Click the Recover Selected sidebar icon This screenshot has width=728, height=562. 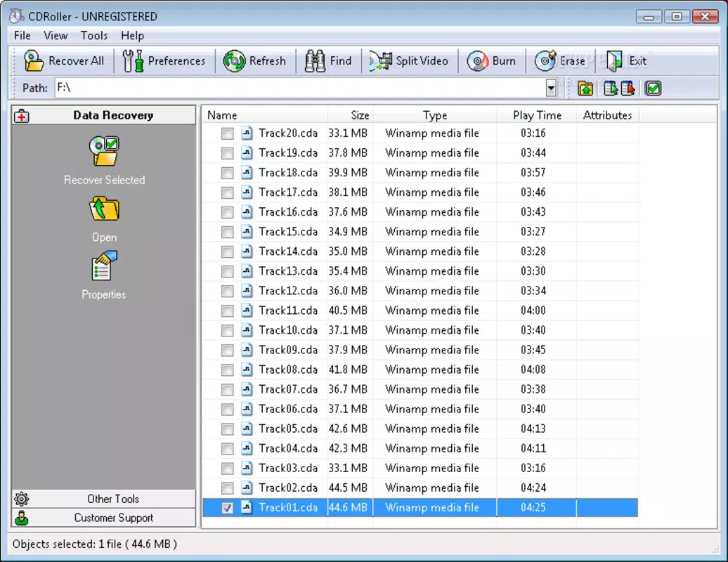(x=105, y=151)
